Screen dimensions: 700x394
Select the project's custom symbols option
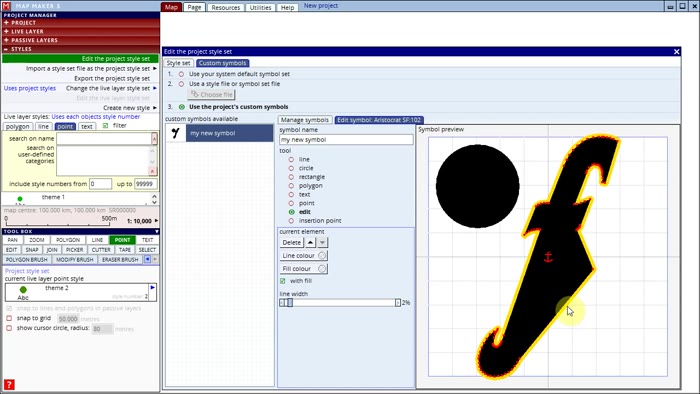(x=182, y=107)
